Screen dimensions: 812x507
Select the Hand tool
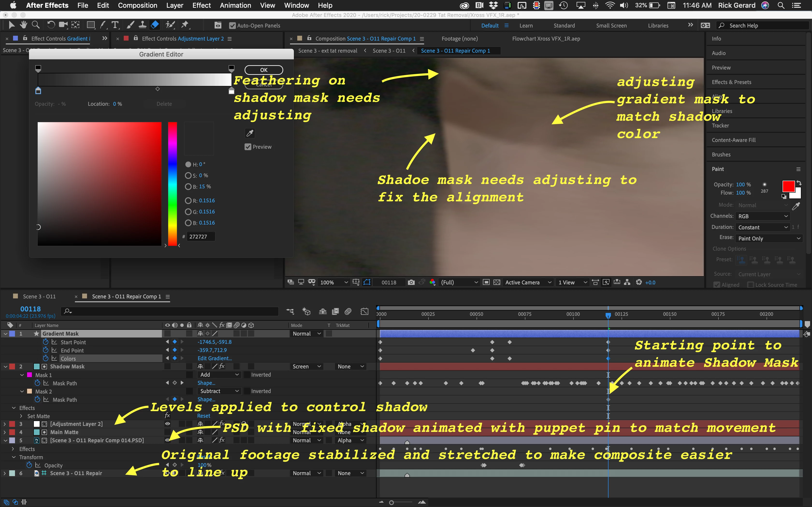pyautogui.click(x=23, y=25)
